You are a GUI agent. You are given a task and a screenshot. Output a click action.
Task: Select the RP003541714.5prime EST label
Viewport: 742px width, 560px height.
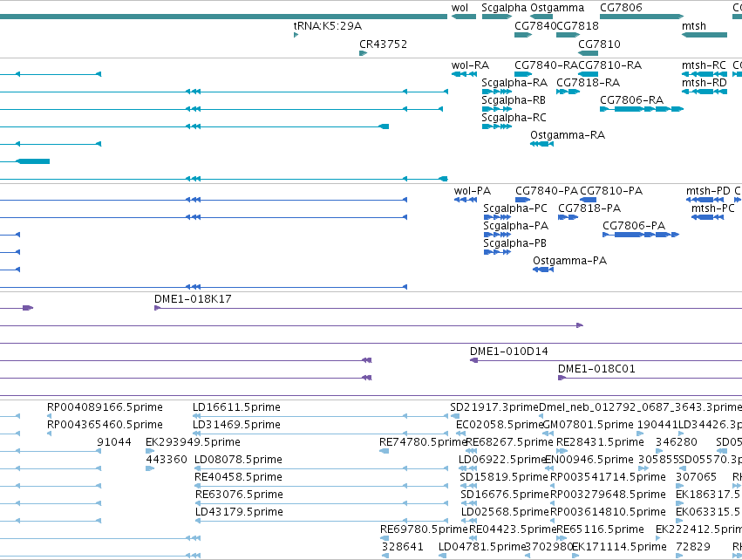pyautogui.click(x=608, y=478)
